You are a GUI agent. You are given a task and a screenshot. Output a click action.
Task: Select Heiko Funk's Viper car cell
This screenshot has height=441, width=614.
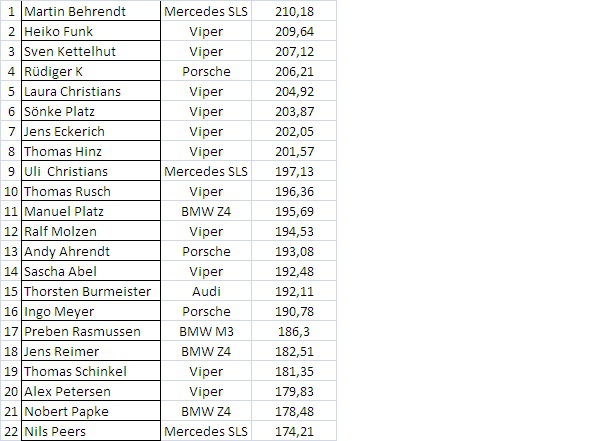pos(207,31)
